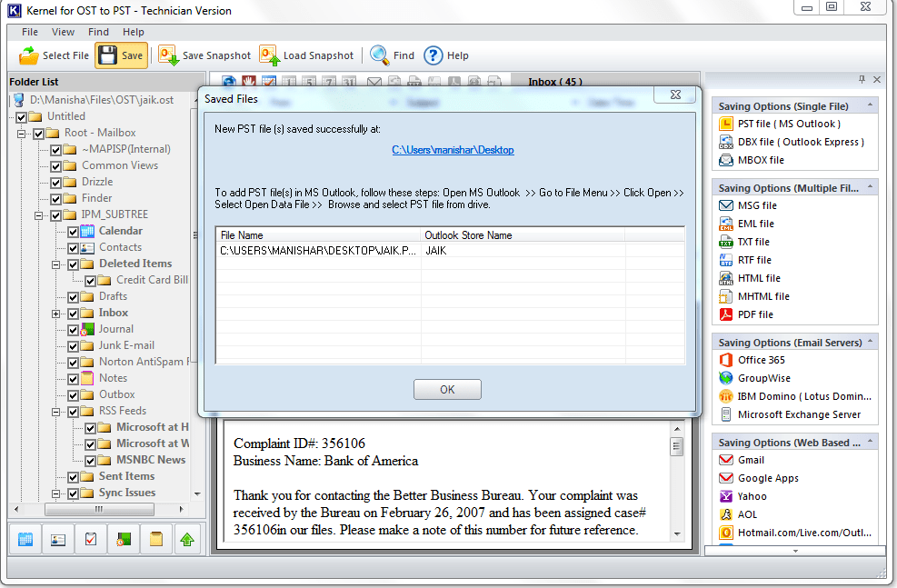Viewport: 897px width, 588px height.
Task: Click OK in Saved Files dialog
Action: [x=447, y=390]
